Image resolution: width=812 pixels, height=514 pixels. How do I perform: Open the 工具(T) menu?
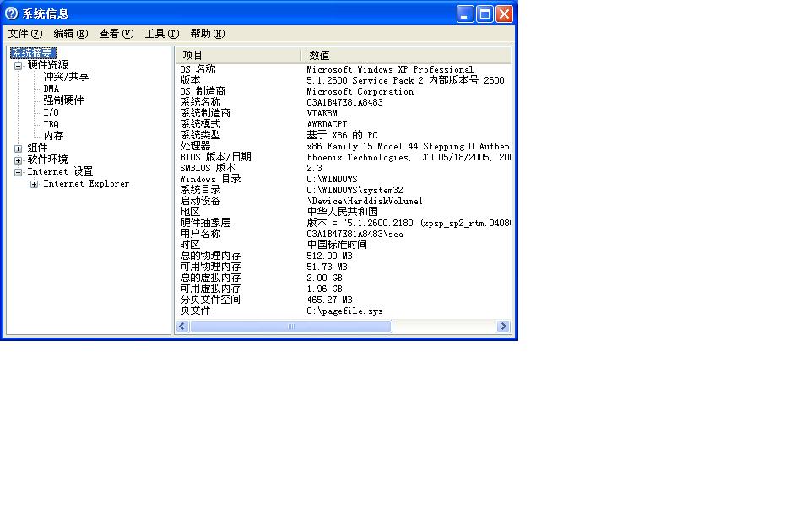pos(161,34)
